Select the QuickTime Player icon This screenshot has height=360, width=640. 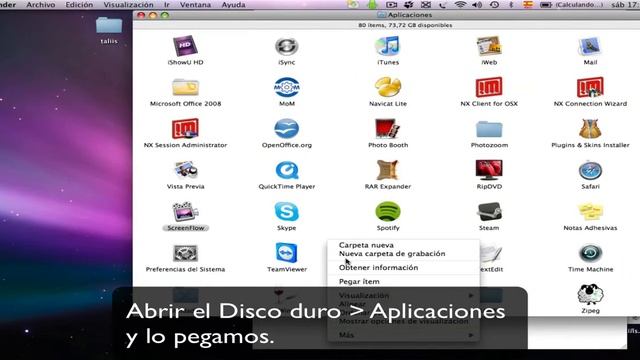tap(287, 170)
